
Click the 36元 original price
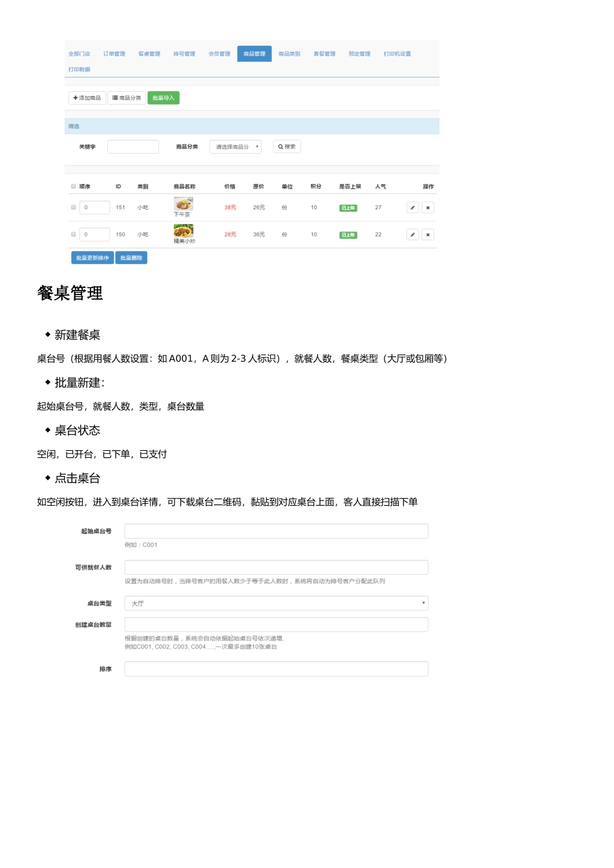click(x=259, y=234)
